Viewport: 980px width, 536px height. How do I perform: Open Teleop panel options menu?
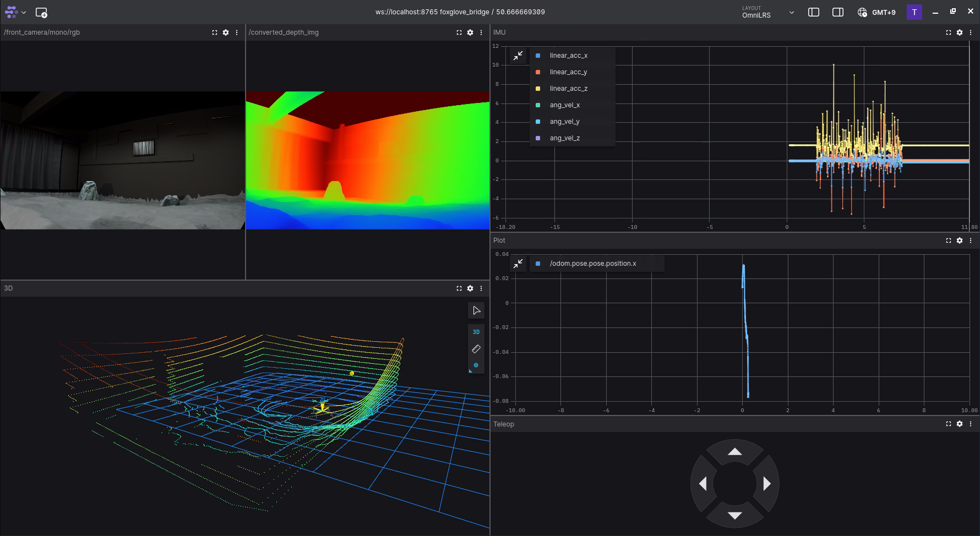tap(971, 424)
